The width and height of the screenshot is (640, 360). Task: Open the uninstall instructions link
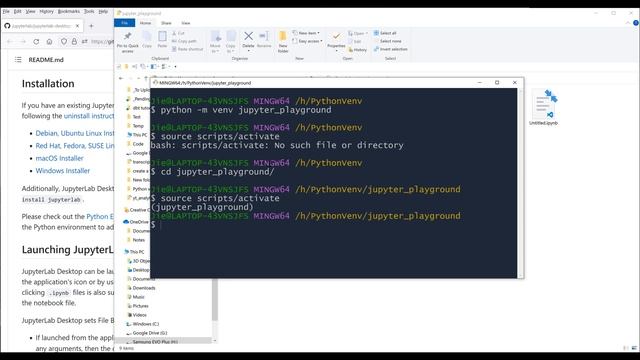(89, 116)
